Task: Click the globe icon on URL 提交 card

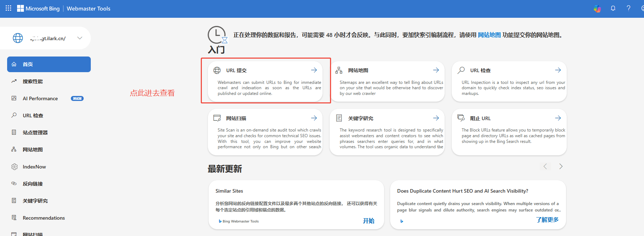Action: [217, 70]
